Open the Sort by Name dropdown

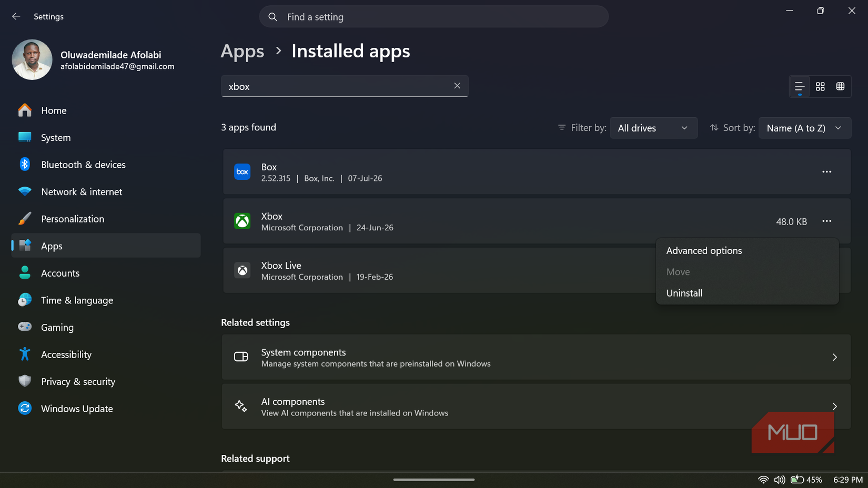point(804,128)
